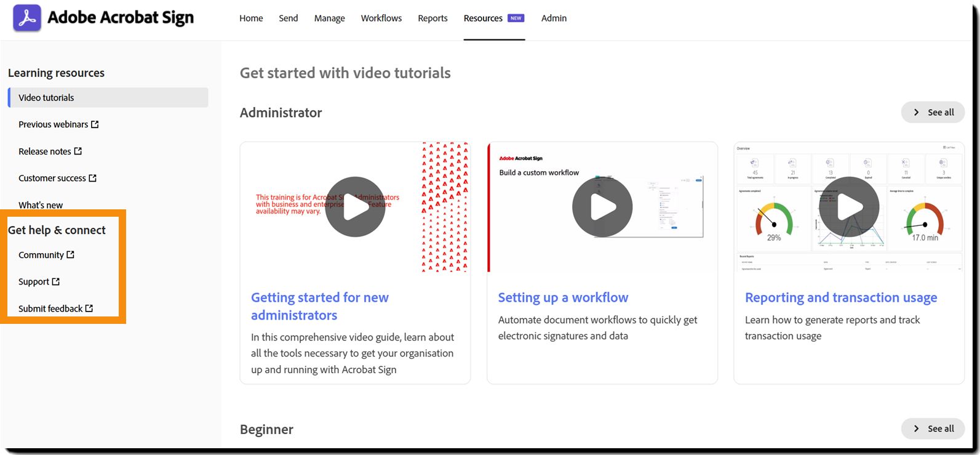Open the Release notes link
Image resolution: width=980 pixels, height=455 pixels.
pos(45,151)
